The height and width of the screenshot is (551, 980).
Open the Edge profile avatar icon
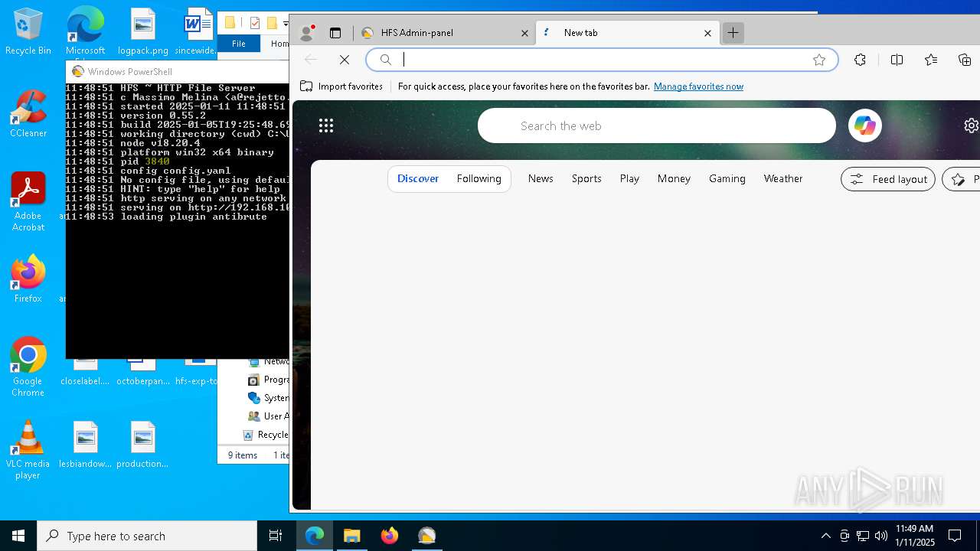click(307, 32)
